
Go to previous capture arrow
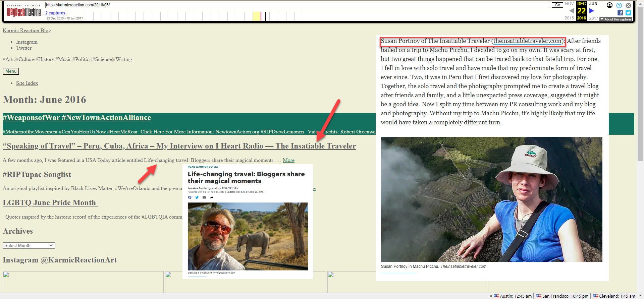(572, 11)
